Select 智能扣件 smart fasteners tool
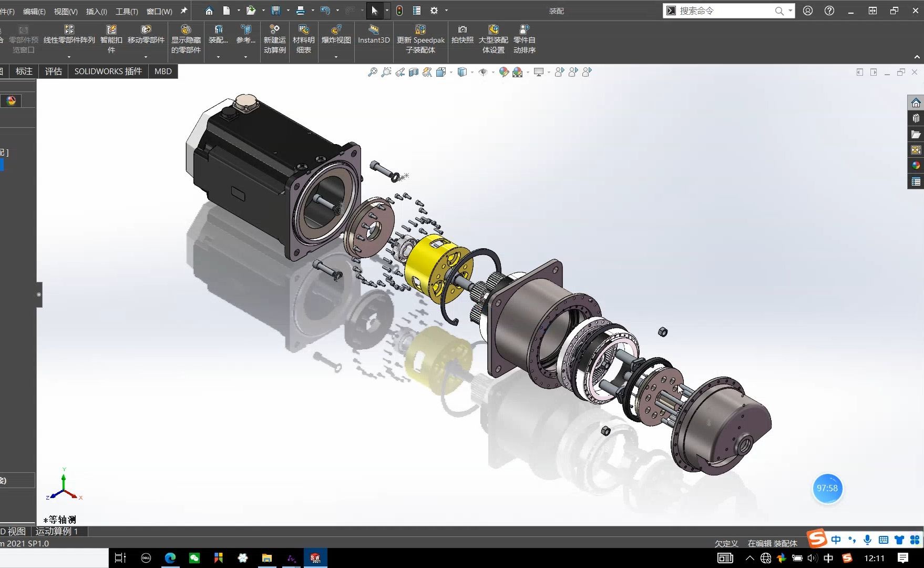Screen dimensions: 924x568 coord(111,39)
